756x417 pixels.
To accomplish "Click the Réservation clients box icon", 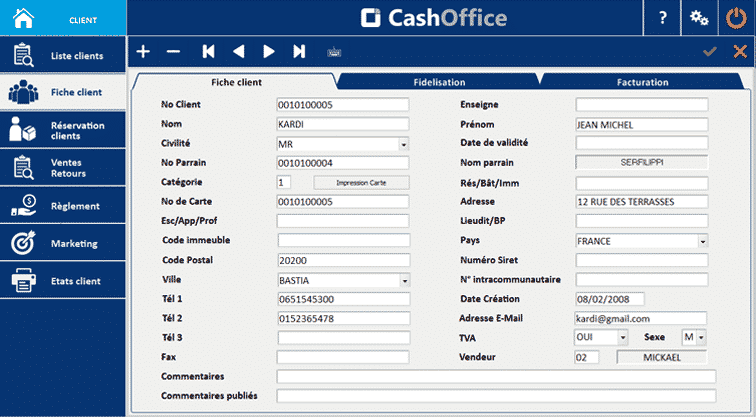I will pos(23,129).
